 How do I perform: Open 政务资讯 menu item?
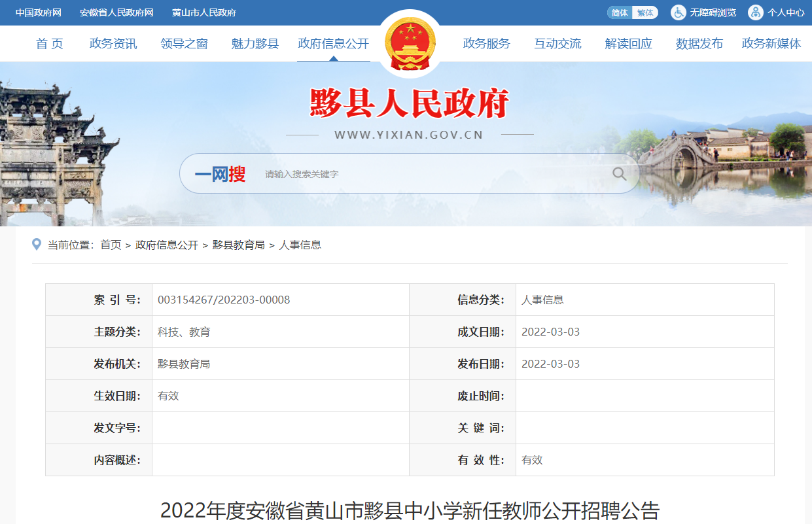pos(113,44)
